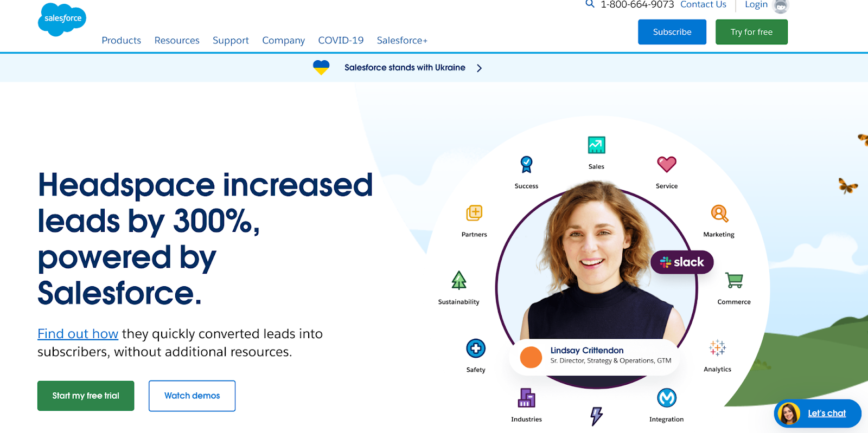Select the Marketing magnifier icon
The height and width of the screenshot is (433, 868).
pos(719,214)
